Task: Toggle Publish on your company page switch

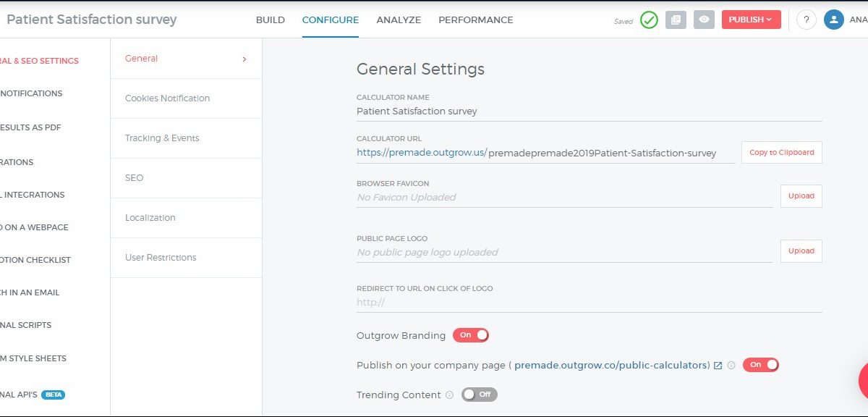Action: [x=761, y=365]
